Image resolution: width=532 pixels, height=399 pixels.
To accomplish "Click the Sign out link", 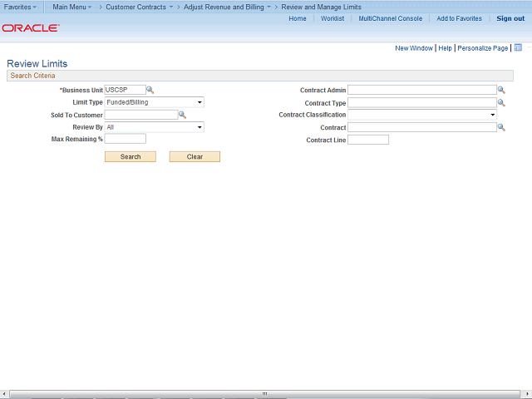I will point(510,18).
